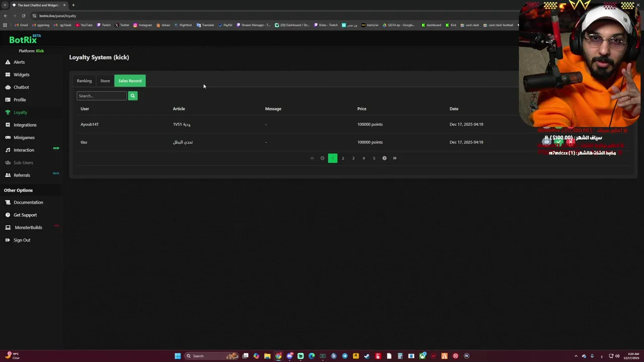Jump to the first page arrow

pos(312,158)
